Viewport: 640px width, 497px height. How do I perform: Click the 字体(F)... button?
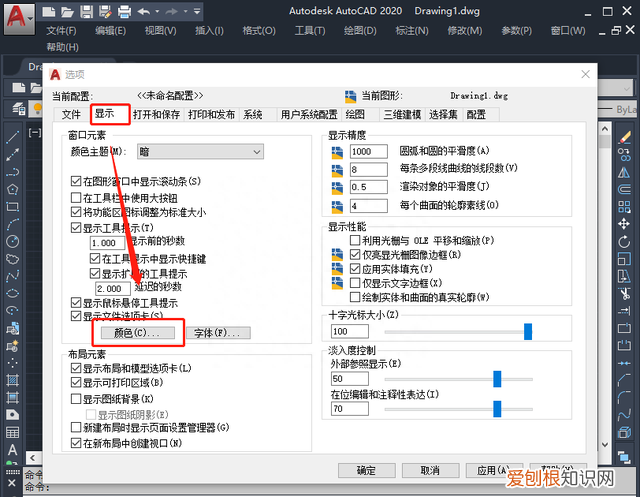coord(218,333)
